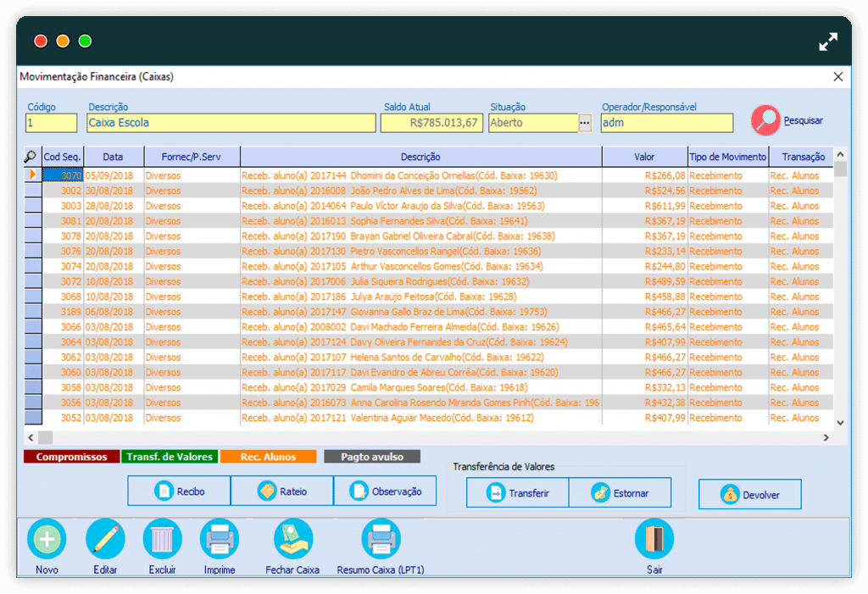Click the Operador/Responsável field
Viewport: 868px width, 594px height.
tap(667, 123)
